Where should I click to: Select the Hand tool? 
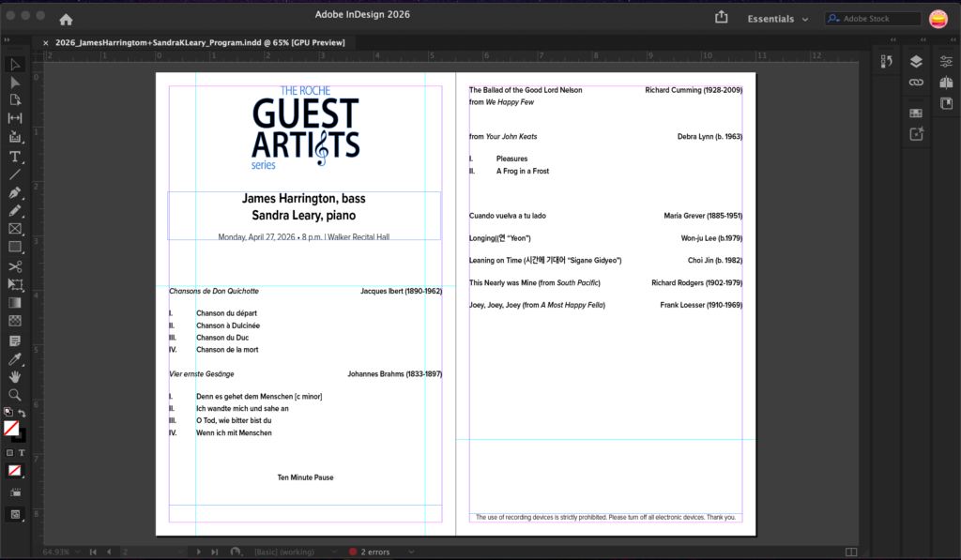point(15,377)
